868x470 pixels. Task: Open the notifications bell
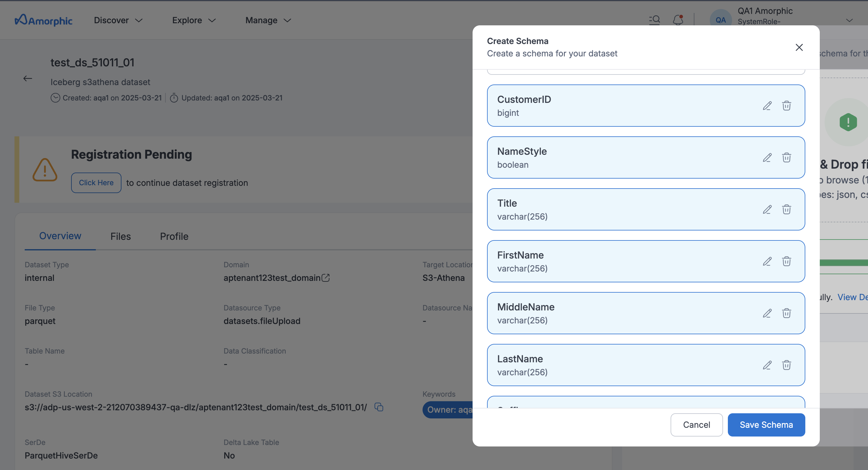(x=678, y=20)
